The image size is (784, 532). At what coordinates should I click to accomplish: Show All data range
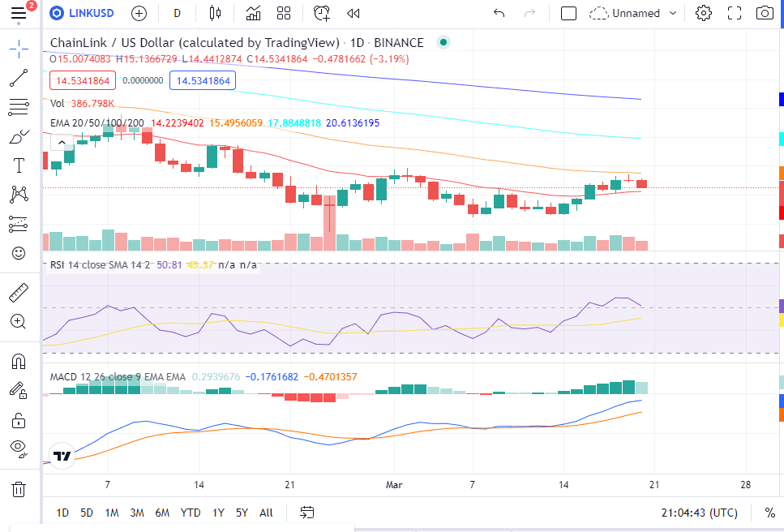click(x=266, y=513)
